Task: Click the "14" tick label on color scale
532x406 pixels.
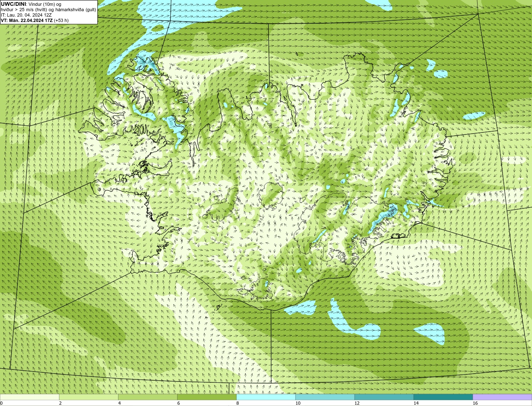Action: 416,403
